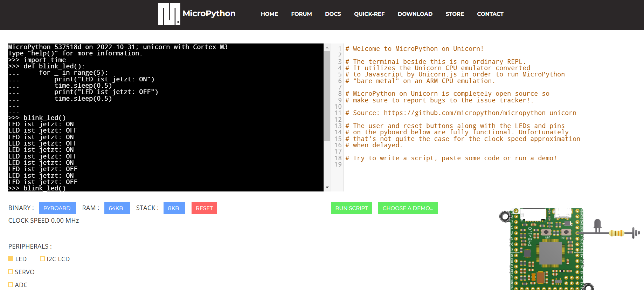Click the 'STACK :' label
Screen dimensions: 644x290
[x=147, y=208]
